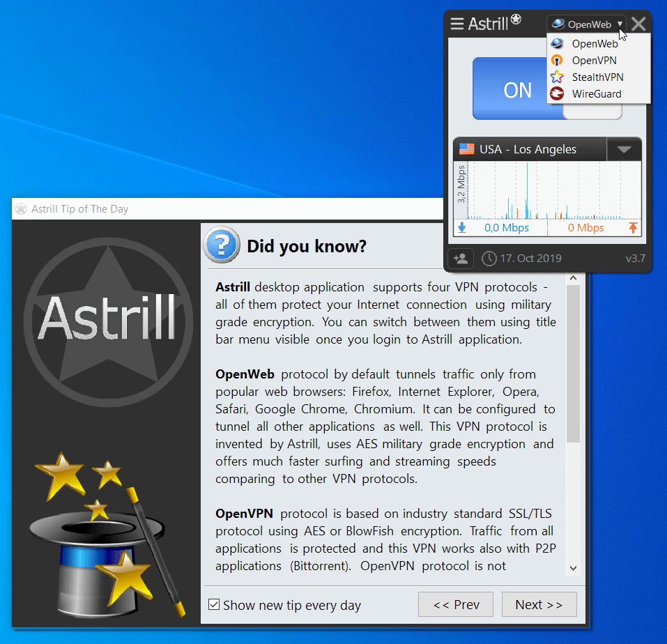Click the traffic speed graph
Viewport: 667px width, 644px height.
pyautogui.click(x=554, y=190)
